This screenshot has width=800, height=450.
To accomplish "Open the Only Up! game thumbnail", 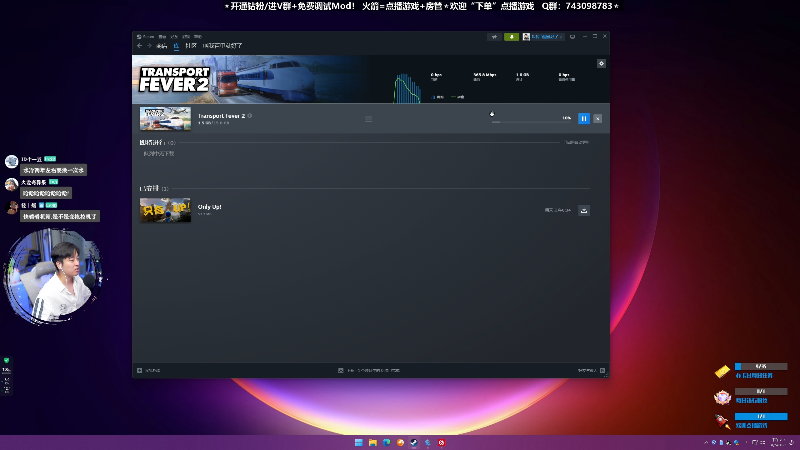I will point(165,210).
